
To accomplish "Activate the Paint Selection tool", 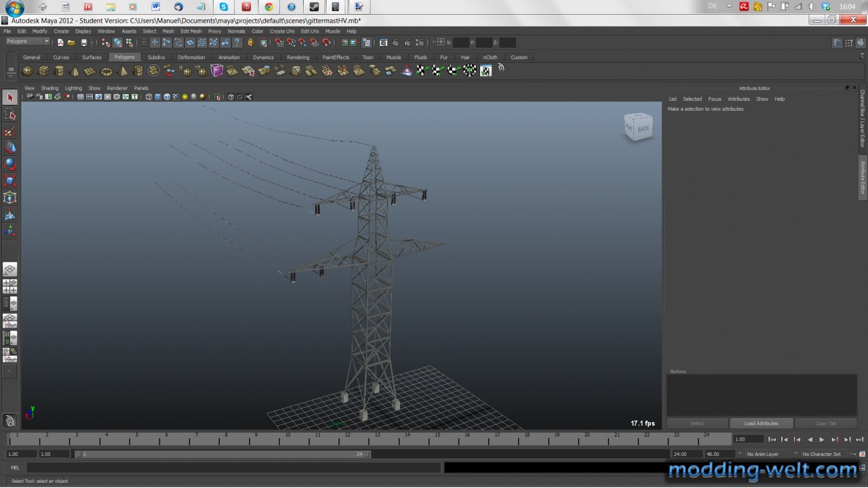I will 10,132.
